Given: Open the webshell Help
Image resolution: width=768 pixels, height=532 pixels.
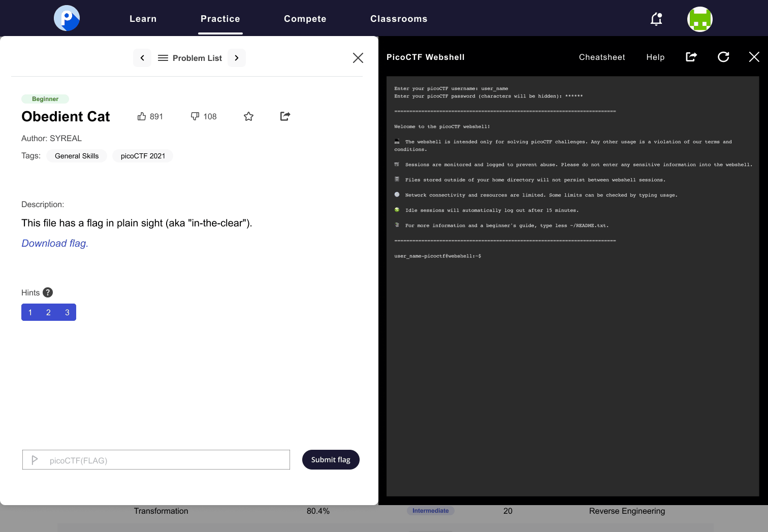Looking at the screenshot, I should tap(655, 57).
